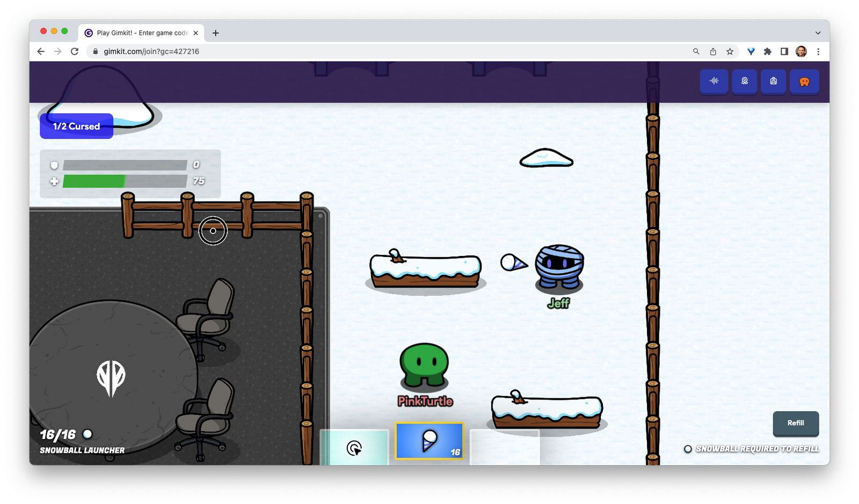Click the Jeff mummy character
This screenshot has width=859, height=504.
tap(559, 267)
